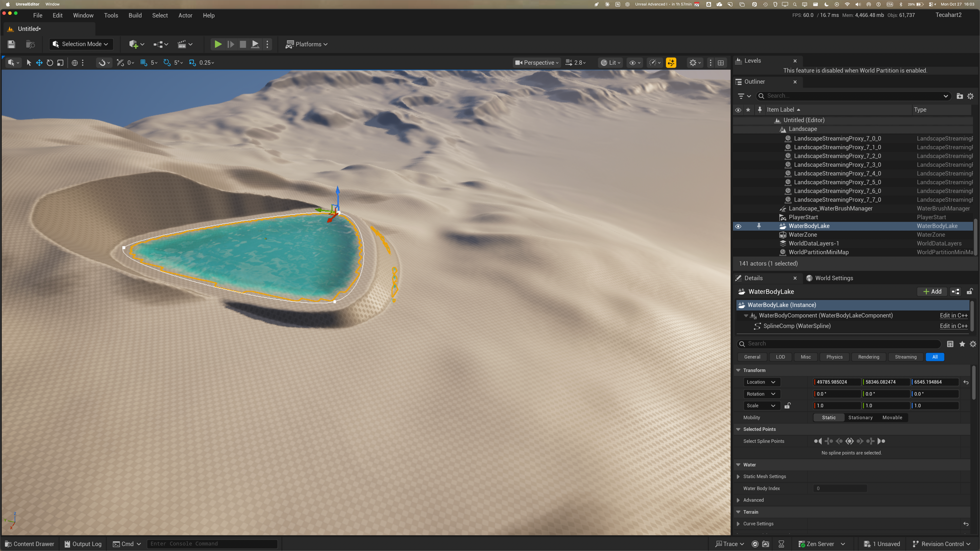Screen dimensions: 980x551
Task: Start Play In Editor with the green play button
Action: point(218,44)
